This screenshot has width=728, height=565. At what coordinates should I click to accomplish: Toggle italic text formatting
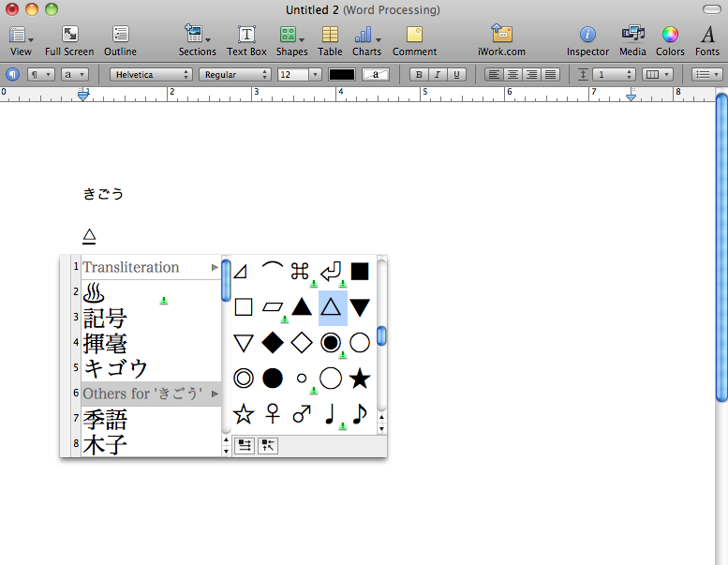438,75
